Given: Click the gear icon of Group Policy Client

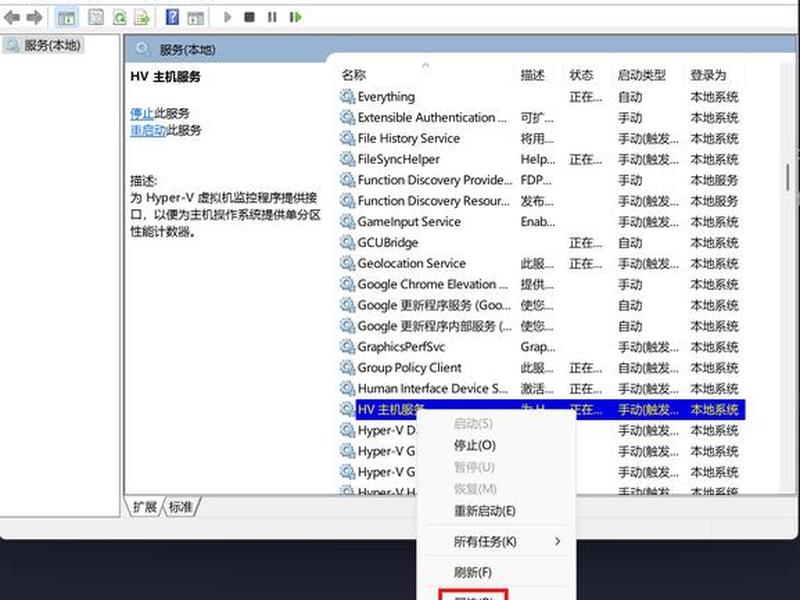Looking at the screenshot, I should coord(347,368).
